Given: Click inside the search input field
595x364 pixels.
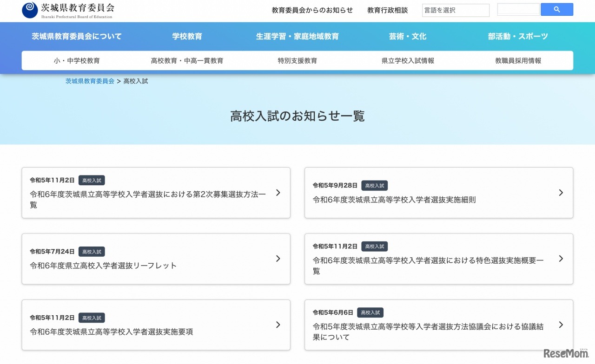Looking at the screenshot, I should [517, 9].
